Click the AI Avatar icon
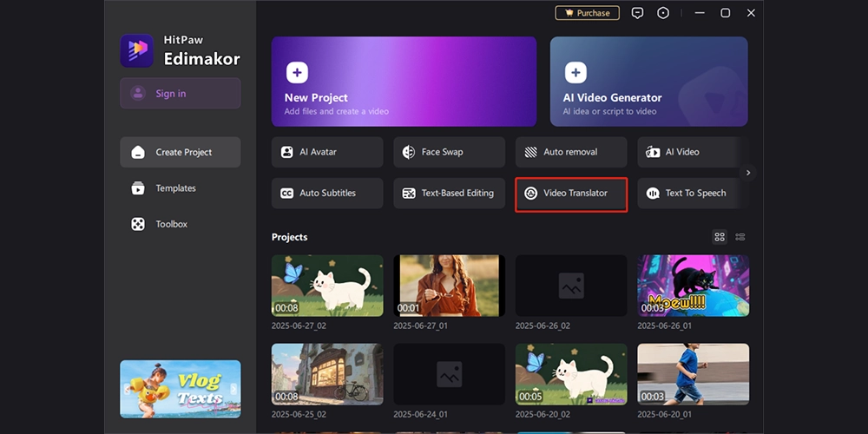868x434 pixels. point(286,152)
